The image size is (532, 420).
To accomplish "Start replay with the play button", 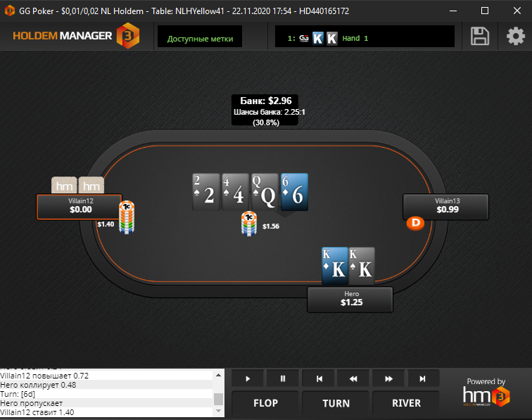I will (248, 378).
